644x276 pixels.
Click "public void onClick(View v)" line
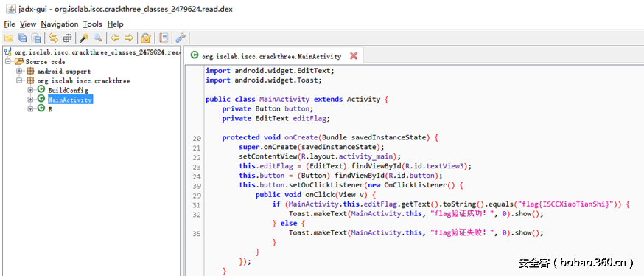point(315,195)
